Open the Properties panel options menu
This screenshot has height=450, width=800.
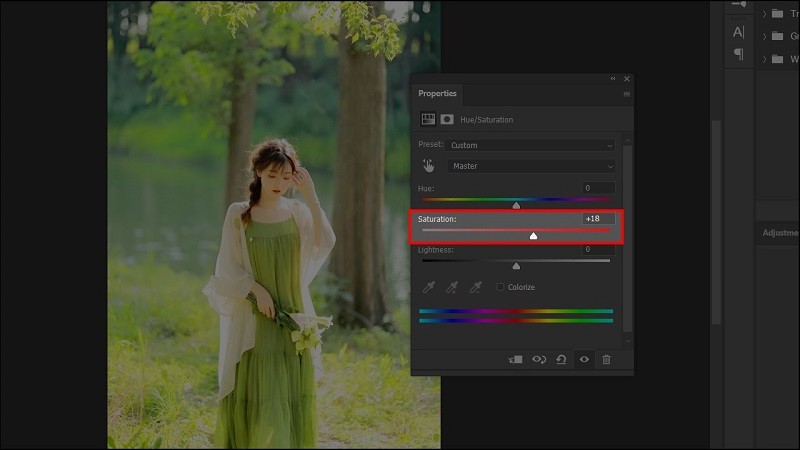627,94
